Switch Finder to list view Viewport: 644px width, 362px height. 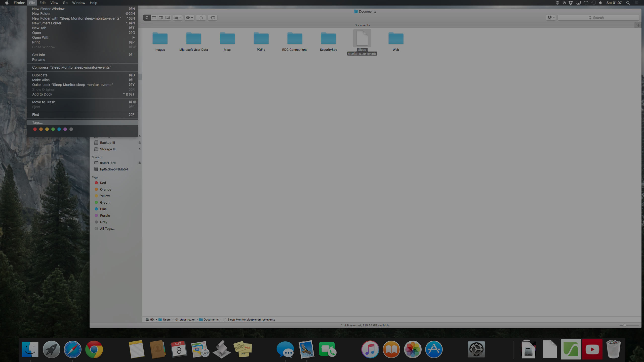pos(154,18)
